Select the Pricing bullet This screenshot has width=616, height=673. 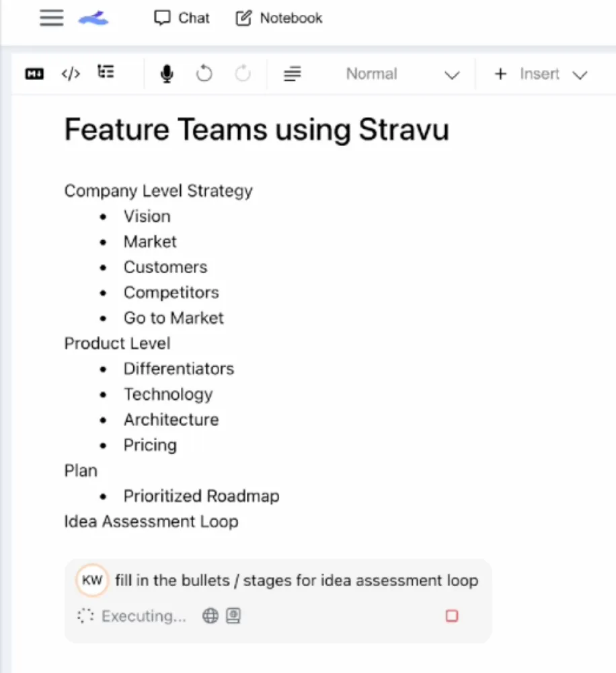click(x=150, y=445)
